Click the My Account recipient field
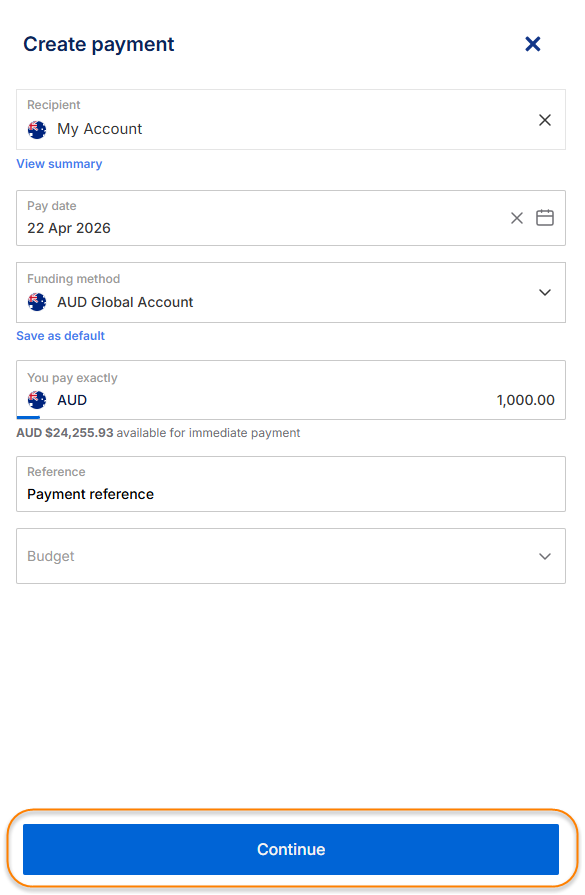This screenshot has height=895, width=585. (291, 119)
